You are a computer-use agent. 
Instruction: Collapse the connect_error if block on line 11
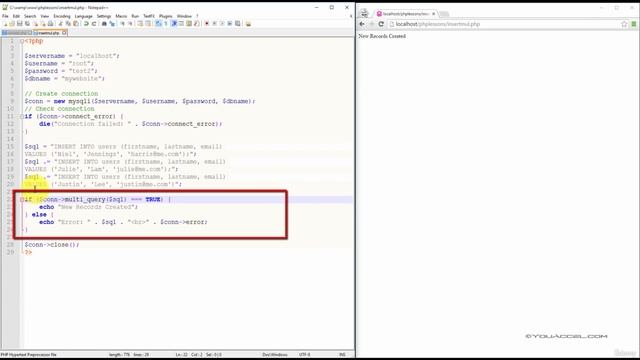[x=22, y=116]
